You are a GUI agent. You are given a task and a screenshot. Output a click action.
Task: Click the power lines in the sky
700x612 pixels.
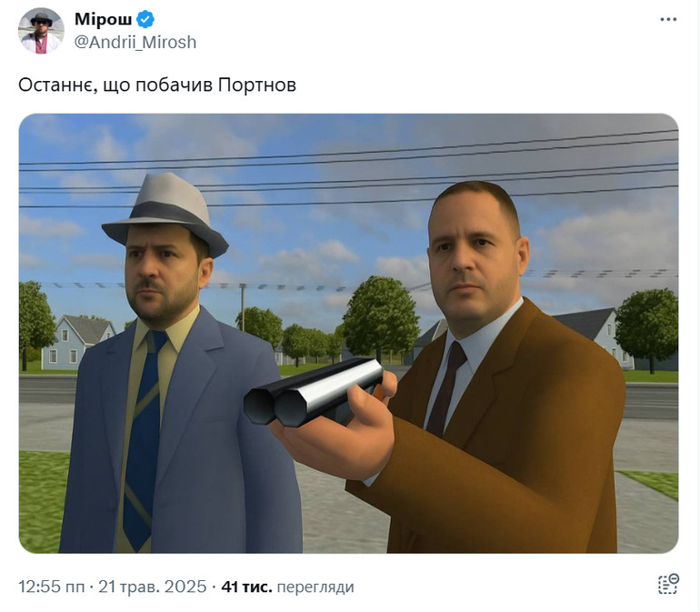[348, 170]
